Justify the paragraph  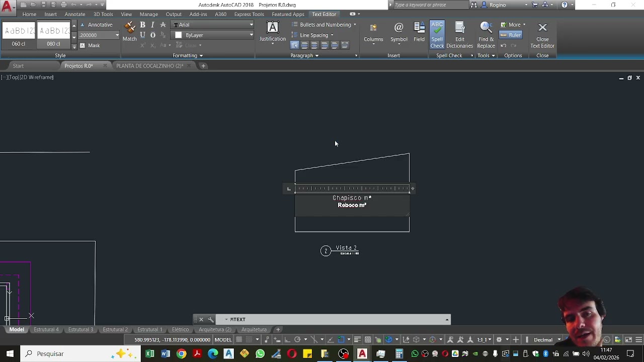(x=335, y=45)
